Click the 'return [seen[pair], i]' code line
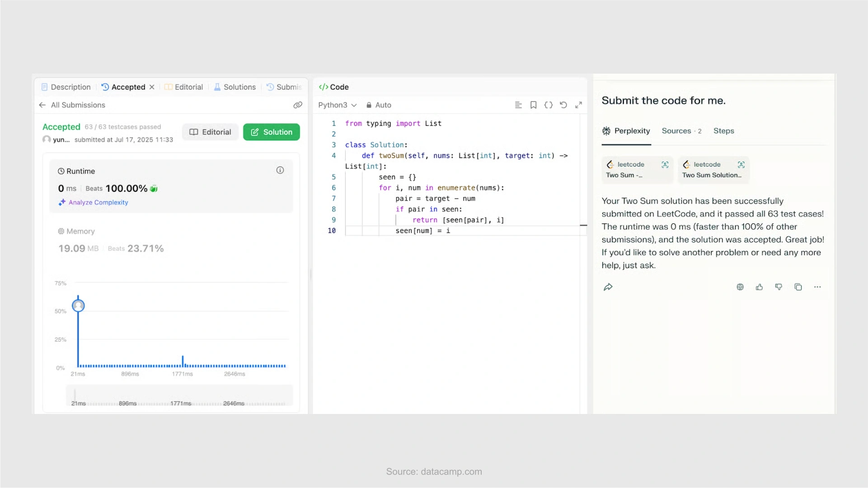The height and width of the screenshot is (488, 868). point(458,220)
